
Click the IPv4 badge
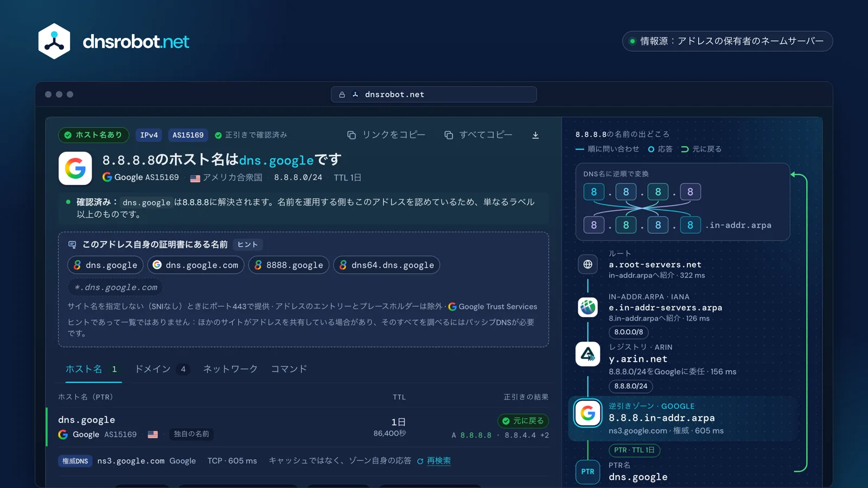point(149,135)
